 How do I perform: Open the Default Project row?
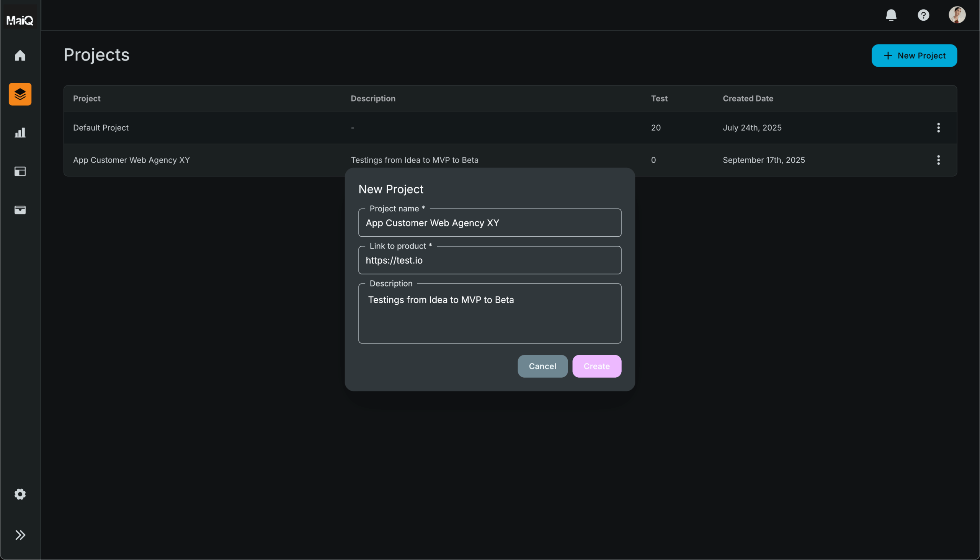tap(101, 128)
